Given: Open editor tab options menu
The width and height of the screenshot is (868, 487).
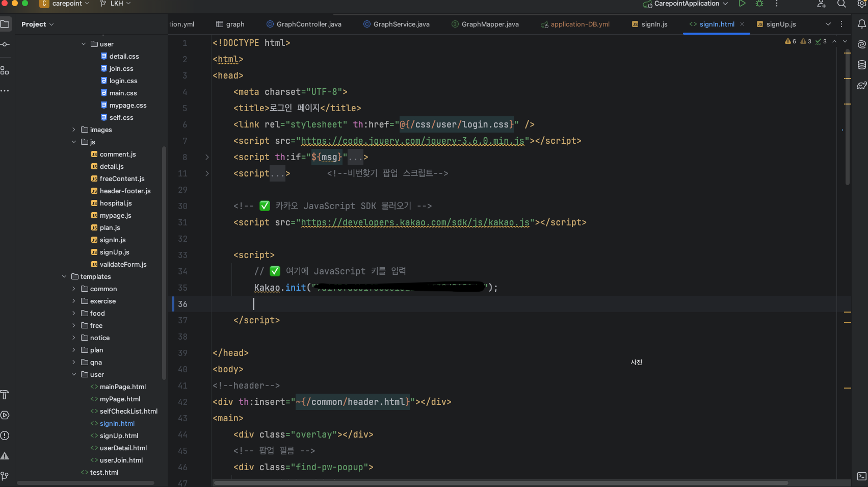Looking at the screenshot, I should (x=841, y=24).
